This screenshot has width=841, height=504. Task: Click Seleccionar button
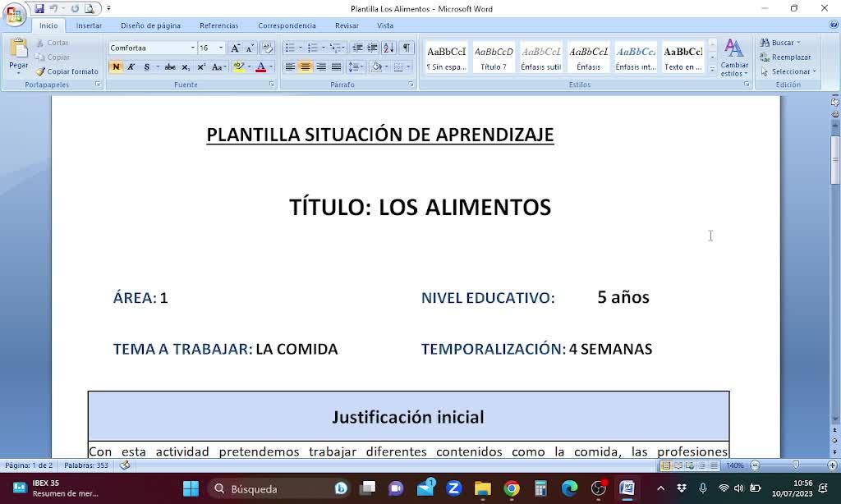click(x=788, y=71)
